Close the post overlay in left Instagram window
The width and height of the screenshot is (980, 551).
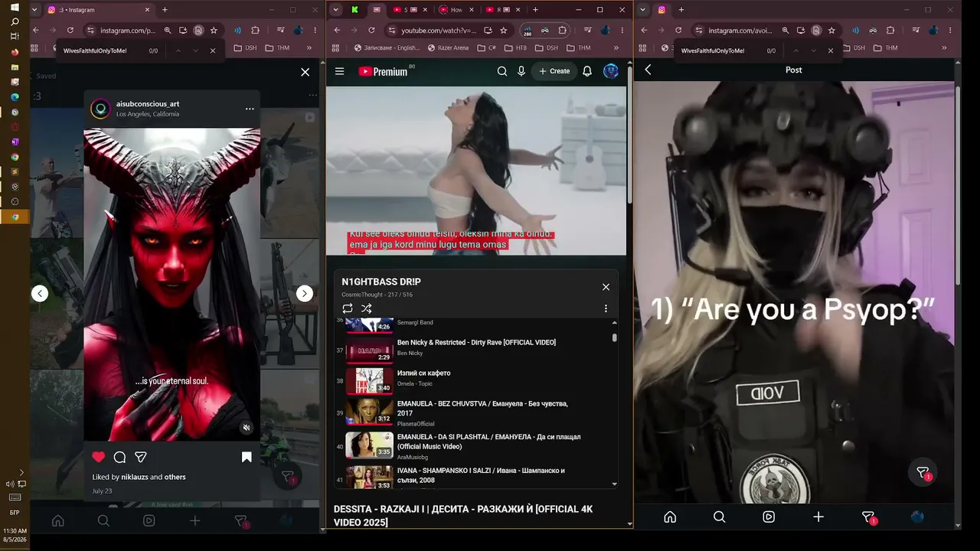click(x=305, y=72)
